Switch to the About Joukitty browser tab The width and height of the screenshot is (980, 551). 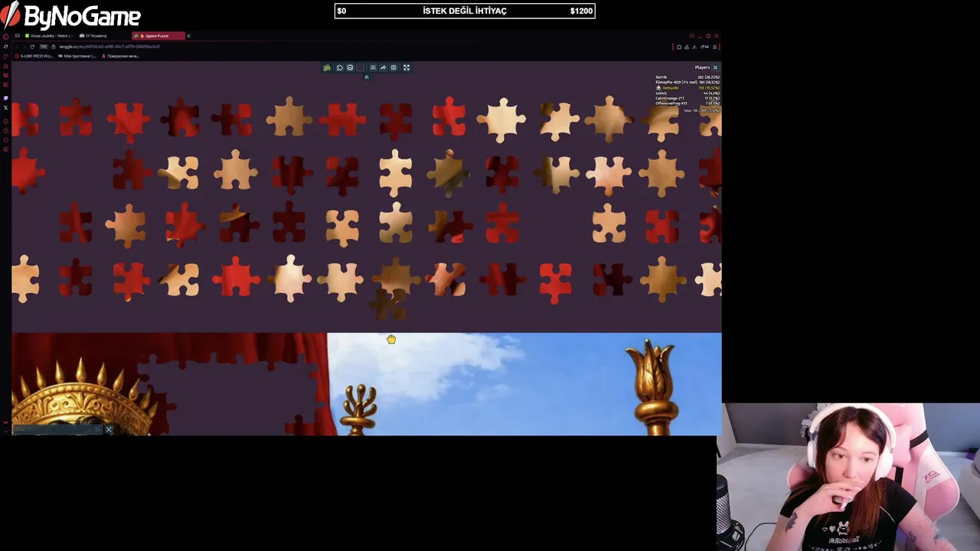49,36
